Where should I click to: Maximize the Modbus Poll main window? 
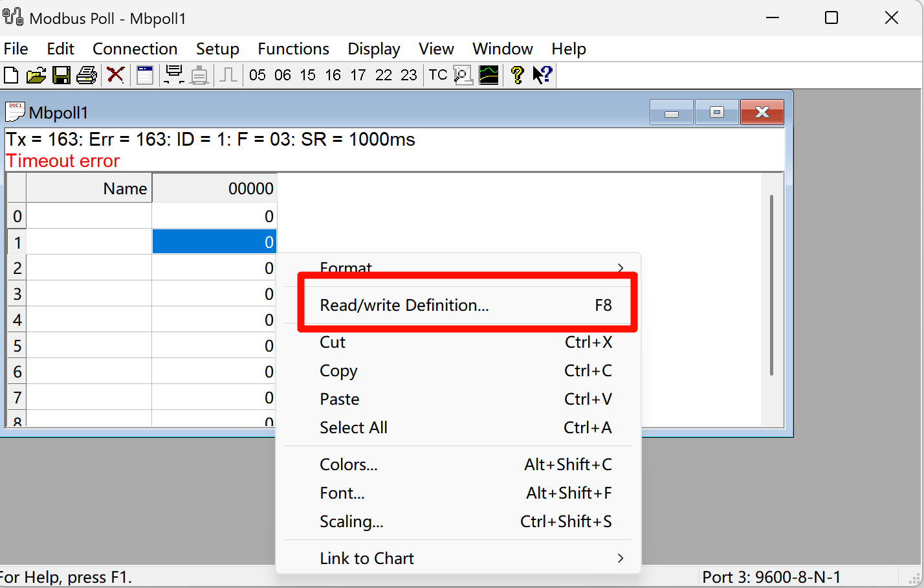point(831,18)
